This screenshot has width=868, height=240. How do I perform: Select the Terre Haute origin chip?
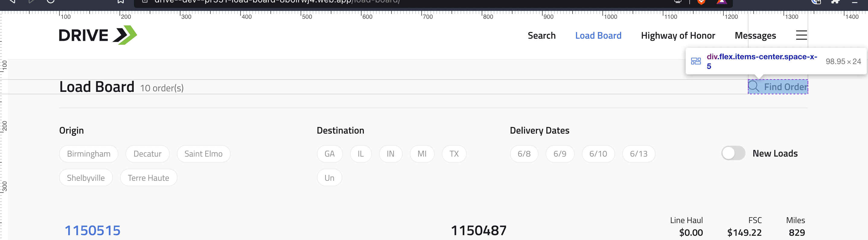[x=148, y=178]
